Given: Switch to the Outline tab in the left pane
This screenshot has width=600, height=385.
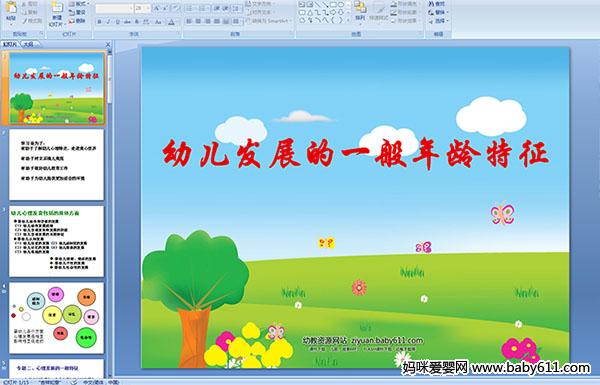Looking at the screenshot, I should [29, 44].
